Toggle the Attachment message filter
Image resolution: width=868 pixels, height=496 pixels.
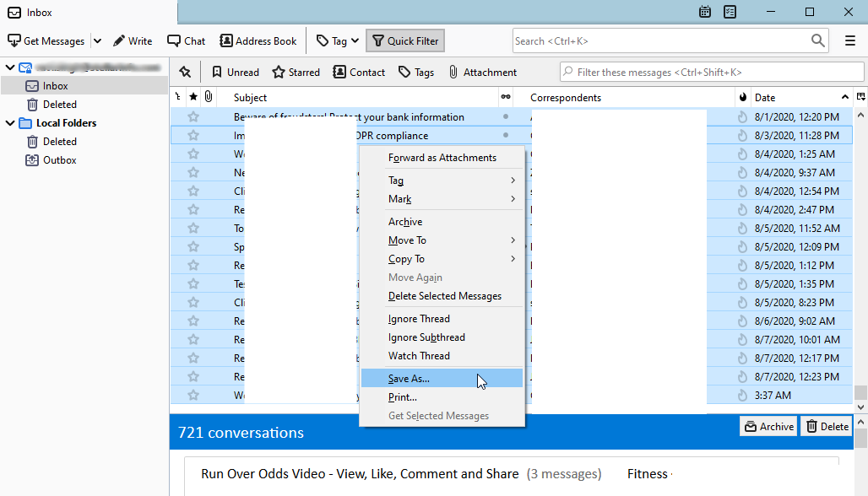point(482,72)
